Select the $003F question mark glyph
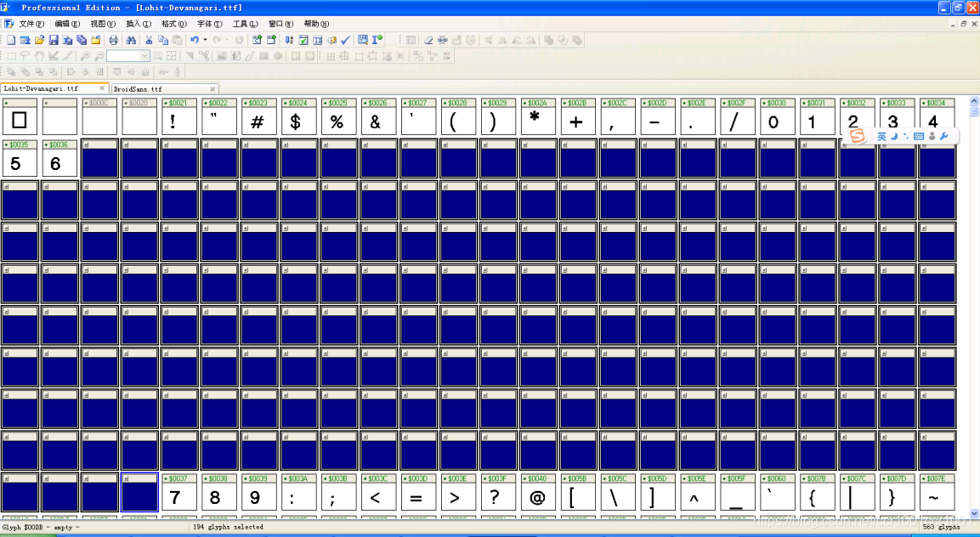 pyautogui.click(x=498, y=492)
